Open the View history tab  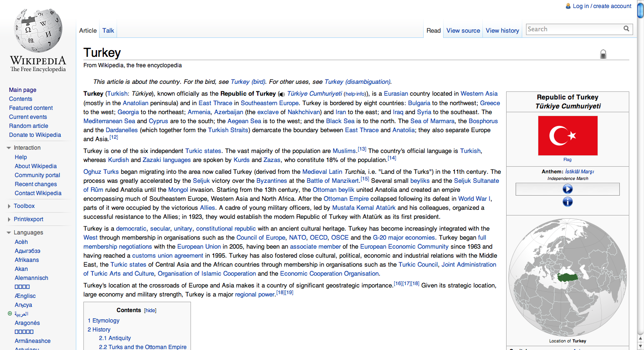(502, 30)
